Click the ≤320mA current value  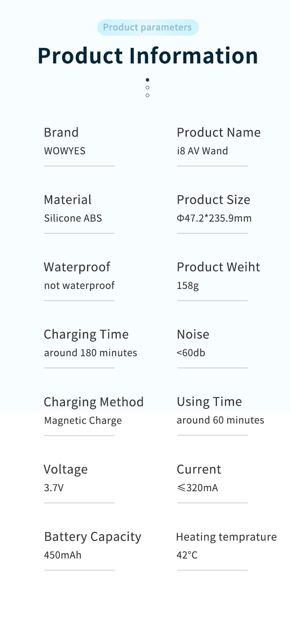pos(197,488)
